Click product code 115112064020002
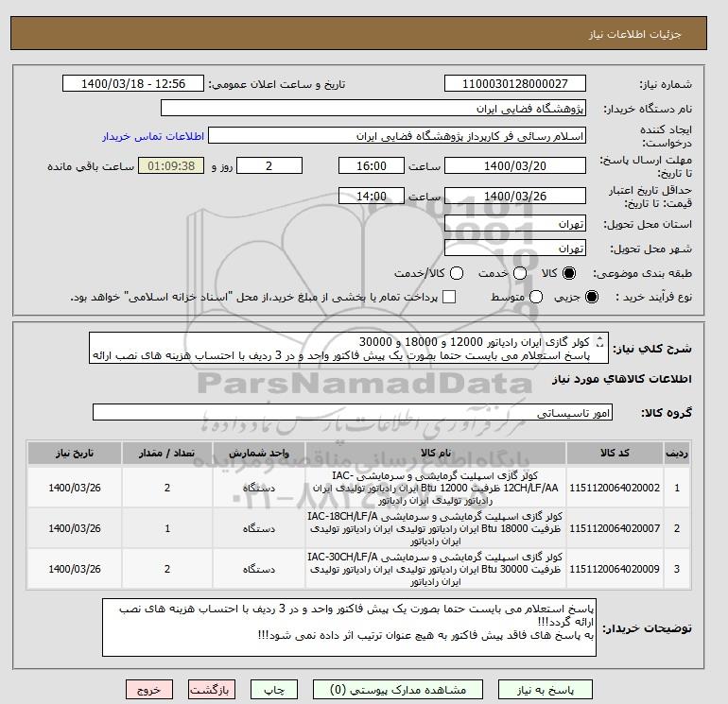Screen dimensions: 728x704 (615, 488)
